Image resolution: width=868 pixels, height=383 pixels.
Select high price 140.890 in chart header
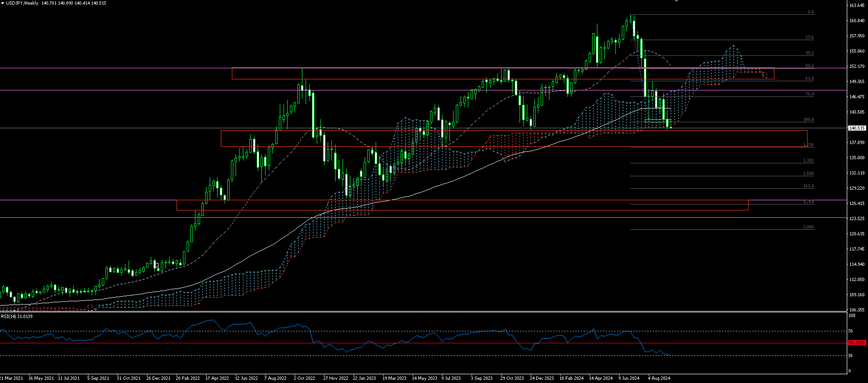click(x=65, y=3)
